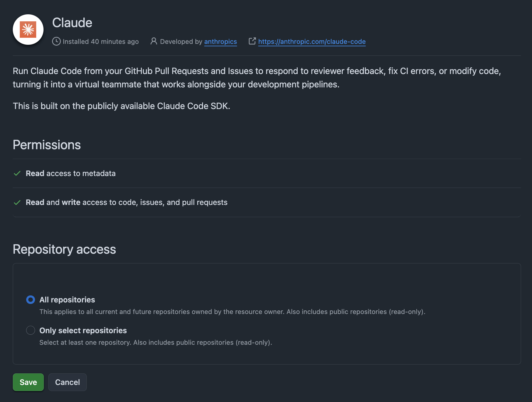The height and width of the screenshot is (402, 532).
Task: Click the 'Developed by' label text
Action: click(x=181, y=42)
